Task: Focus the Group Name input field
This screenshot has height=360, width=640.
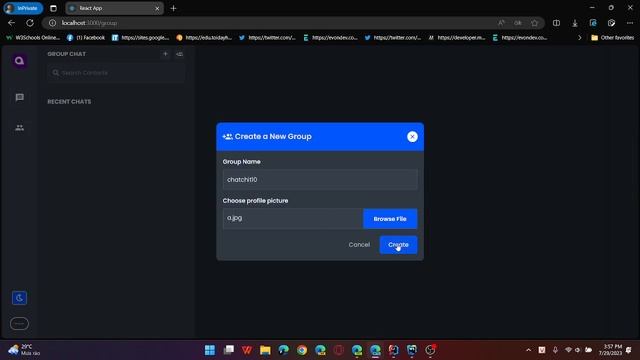Action: [x=320, y=180]
